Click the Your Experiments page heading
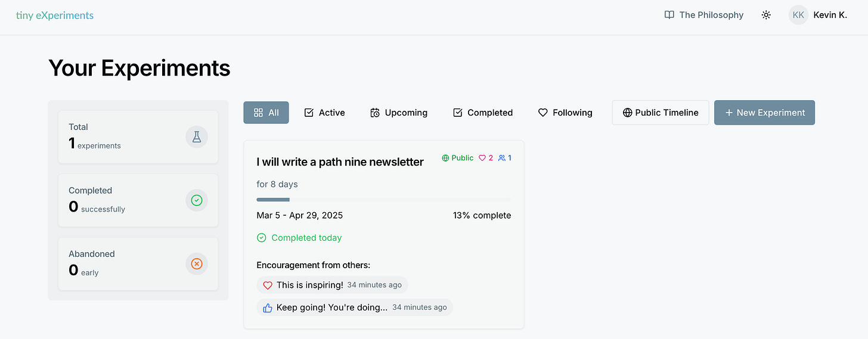The height and width of the screenshot is (339, 868). click(x=139, y=68)
